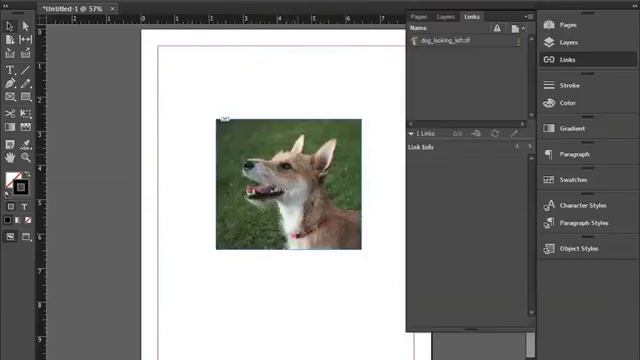Select the Links tab
The height and width of the screenshot is (360, 640).
point(472,17)
